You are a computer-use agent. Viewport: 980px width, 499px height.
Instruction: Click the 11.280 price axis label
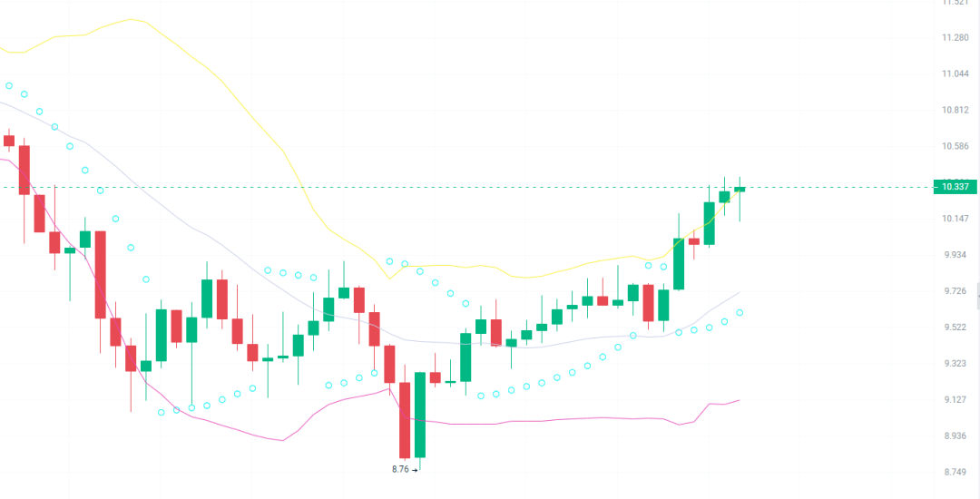(955, 37)
